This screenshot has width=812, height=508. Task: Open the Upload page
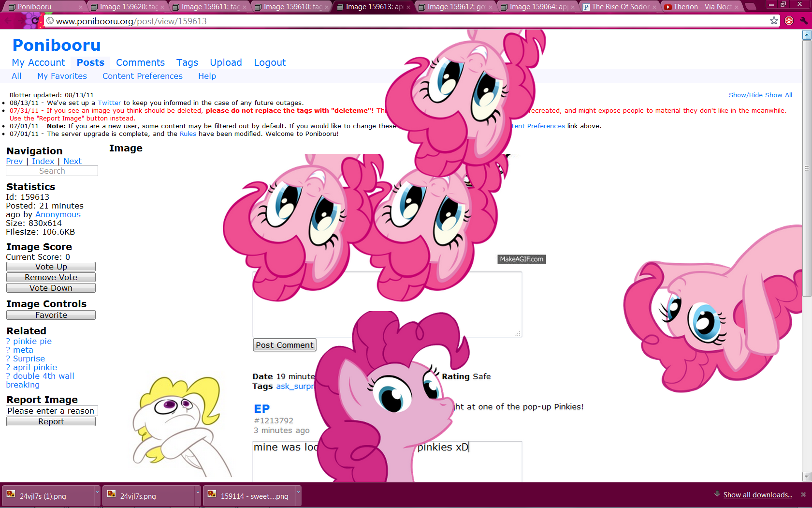(x=226, y=63)
